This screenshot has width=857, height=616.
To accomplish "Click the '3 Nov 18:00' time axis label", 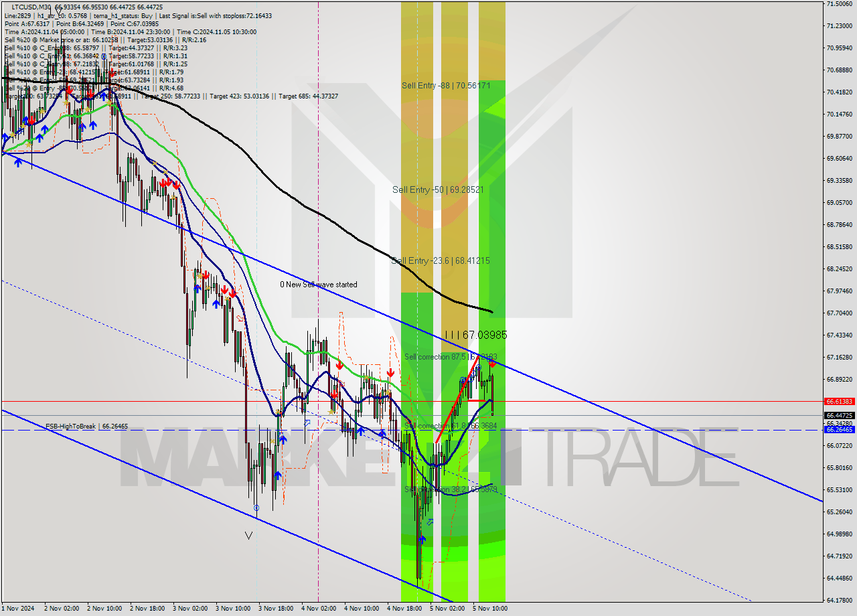I will (276, 609).
